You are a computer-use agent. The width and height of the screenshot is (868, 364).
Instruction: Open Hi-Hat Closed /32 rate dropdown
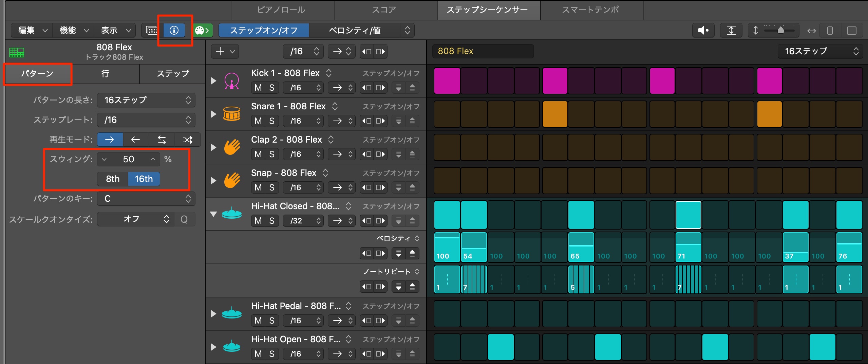point(303,221)
